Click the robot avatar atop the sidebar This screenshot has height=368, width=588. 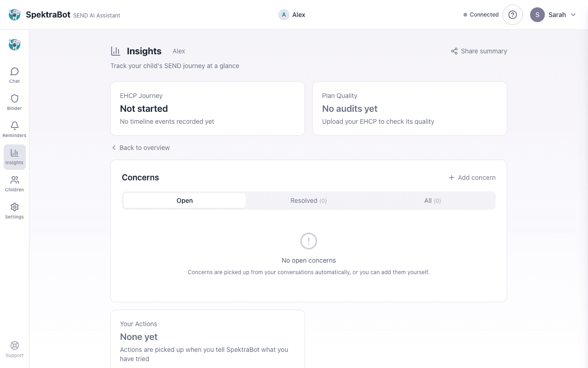click(x=15, y=45)
